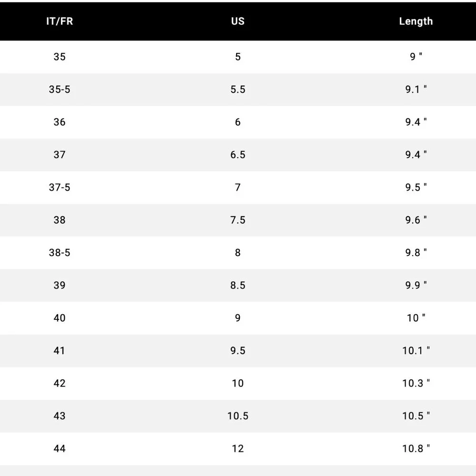Select the 35-5 size cell

[59, 89]
